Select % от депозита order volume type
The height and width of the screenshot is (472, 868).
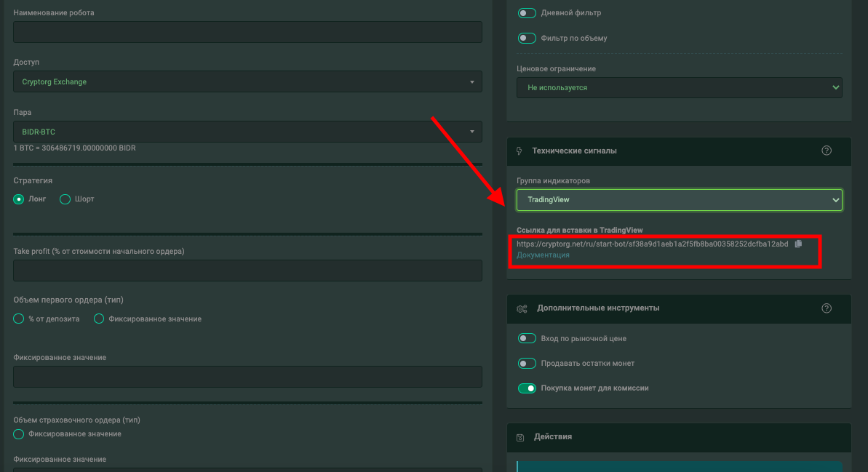19,319
